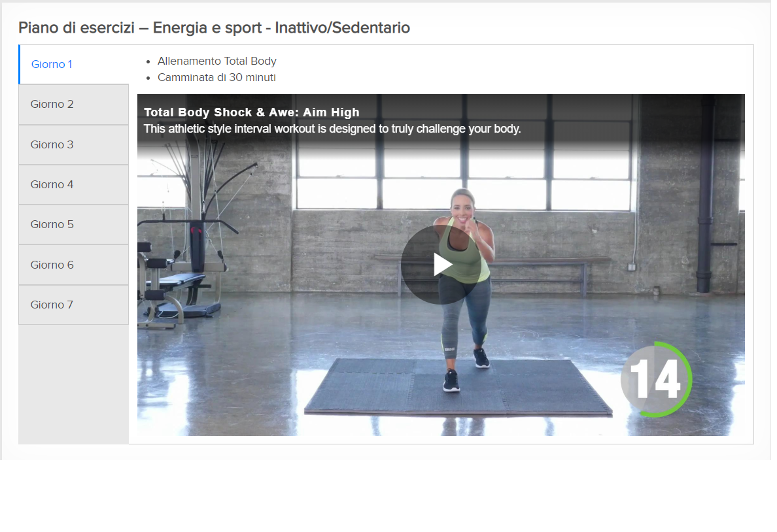Click the bullet before Camminata di 30 minuti
The width and height of the screenshot is (777, 532).
click(x=148, y=78)
